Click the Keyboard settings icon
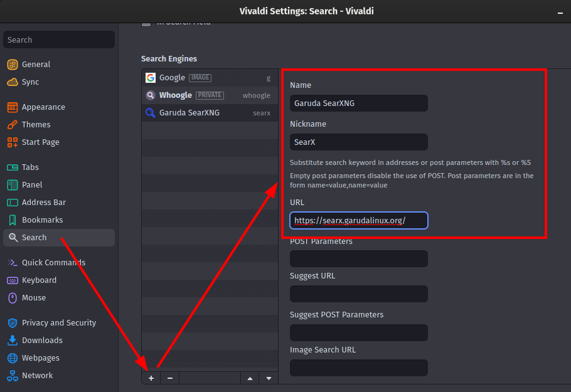Viewport: 571px width, 392px height. point(13,280)
